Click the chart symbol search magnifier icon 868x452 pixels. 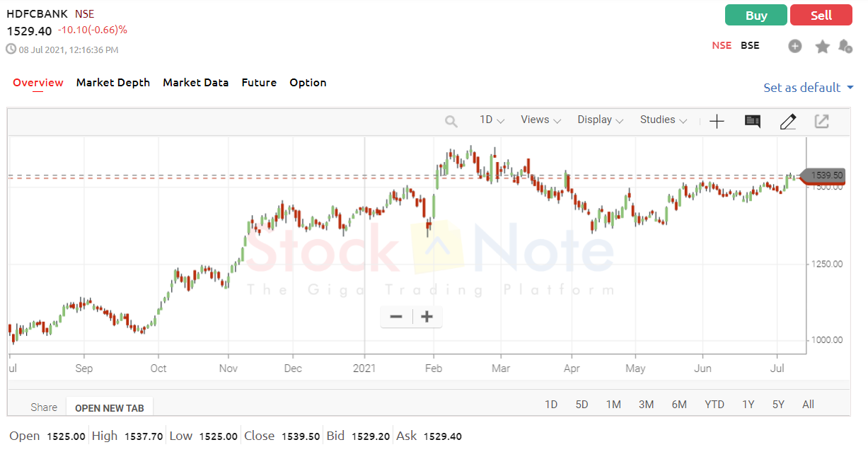pos(451,122)
